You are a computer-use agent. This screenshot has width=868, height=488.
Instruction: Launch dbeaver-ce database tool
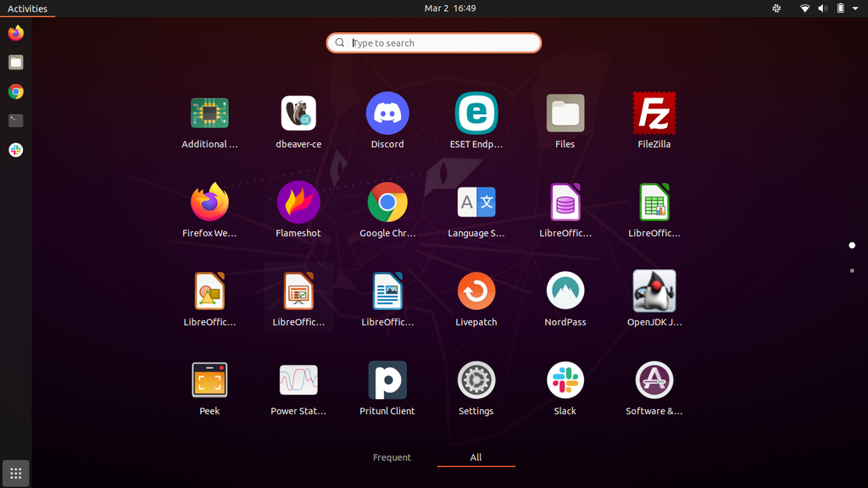pyautogui.click(x=298, y=113)
